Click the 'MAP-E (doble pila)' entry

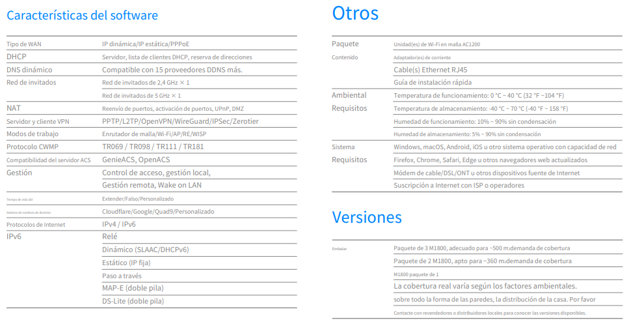point(133,288)
